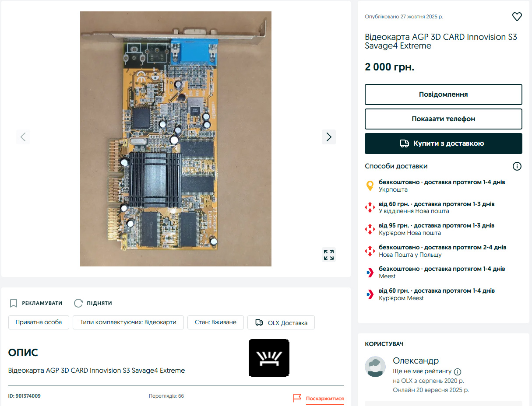Click the Поскаржитися report link

tap(324, 399)
